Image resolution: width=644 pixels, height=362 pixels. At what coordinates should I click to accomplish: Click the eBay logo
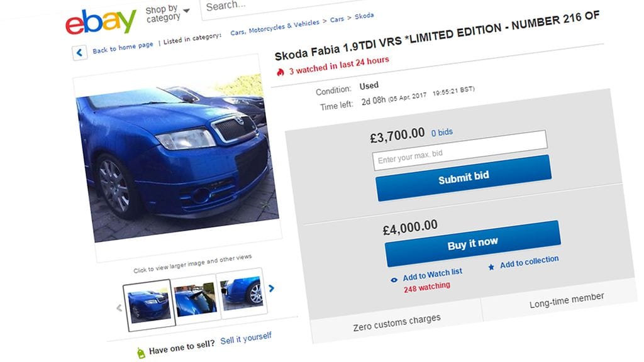point(101,23)
